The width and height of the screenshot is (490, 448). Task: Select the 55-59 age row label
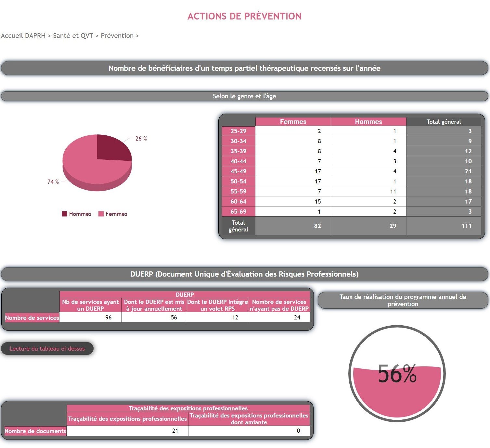tap(238, 192)
